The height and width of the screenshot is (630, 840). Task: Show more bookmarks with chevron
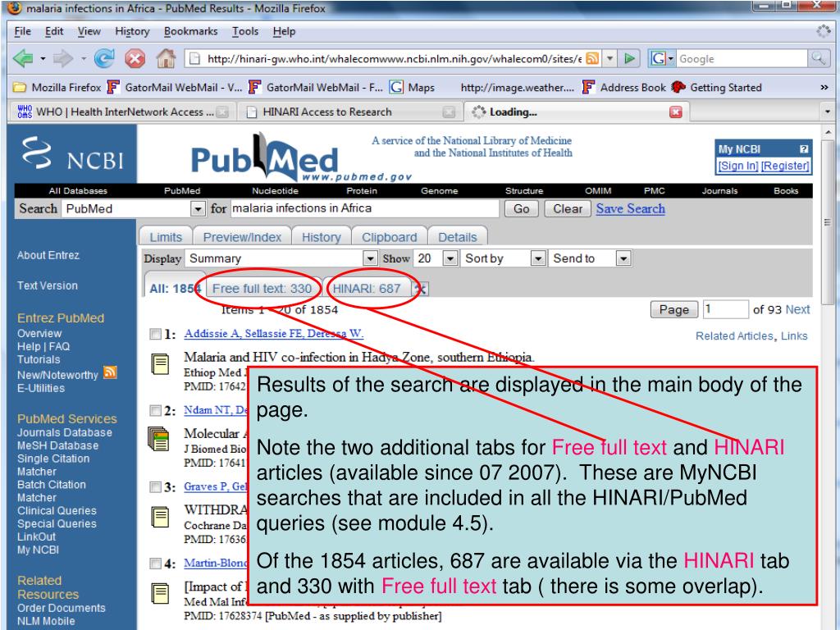[824, 87]
